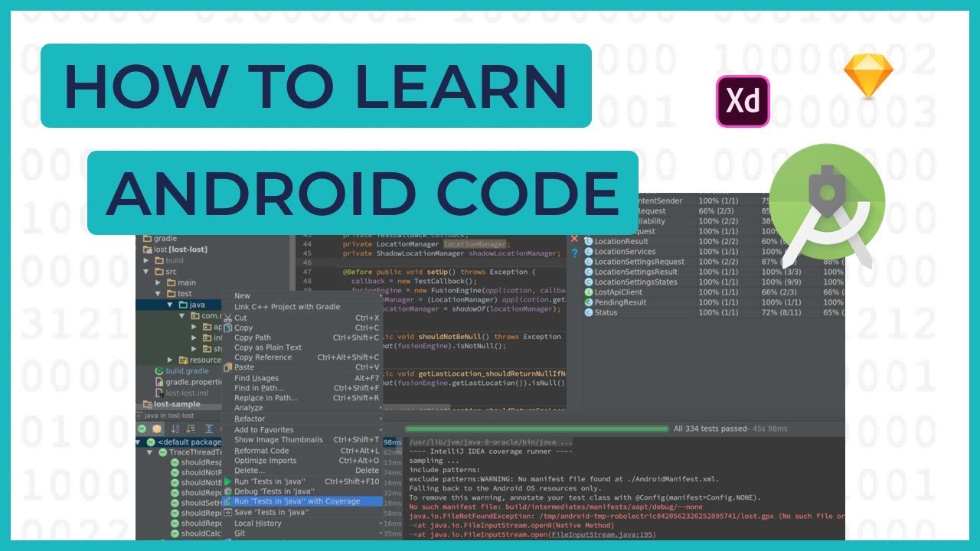Click the highlighted locationManager variable in code
The height and width of the screenshot is (551, 980).
pos(475,244)
